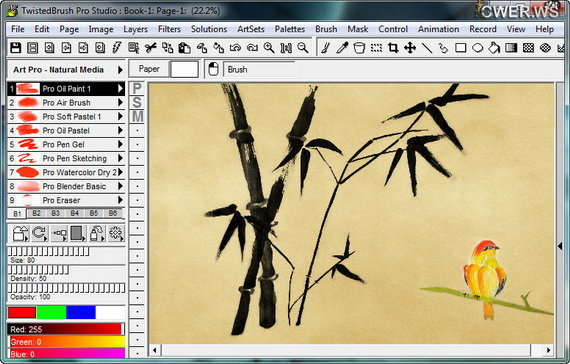
Task: Expand arrow next to Pro Blender Basic
Action: tap(120, 186)
